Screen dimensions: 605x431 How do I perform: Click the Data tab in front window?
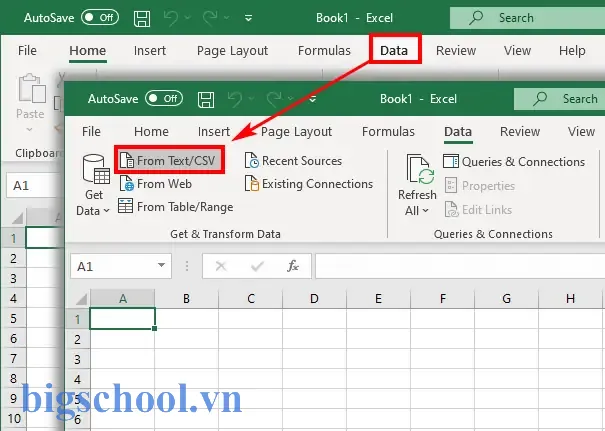pyautogui.click(x=458, y=132)
